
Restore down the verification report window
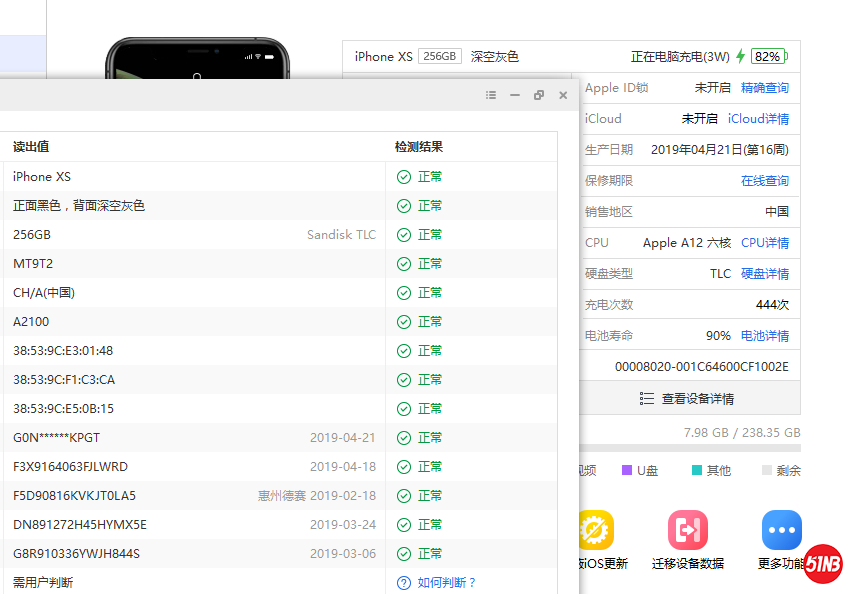pyautogui.click(x=539, y=95)
